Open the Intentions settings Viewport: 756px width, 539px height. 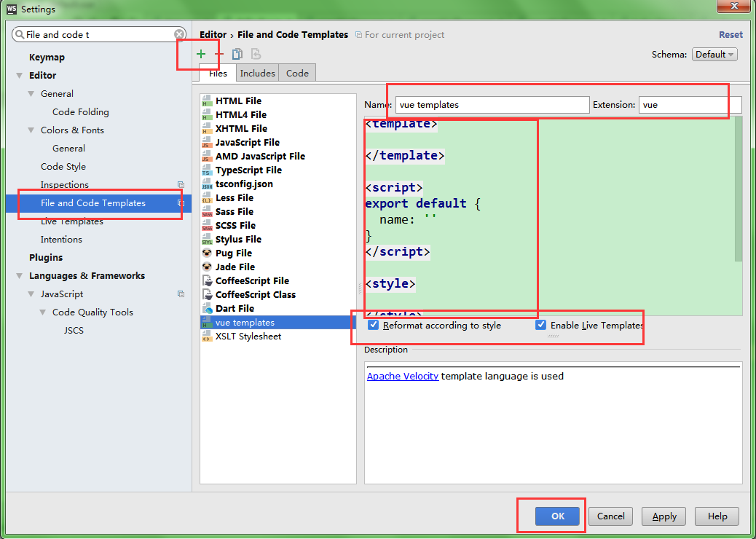pos(61,240)
